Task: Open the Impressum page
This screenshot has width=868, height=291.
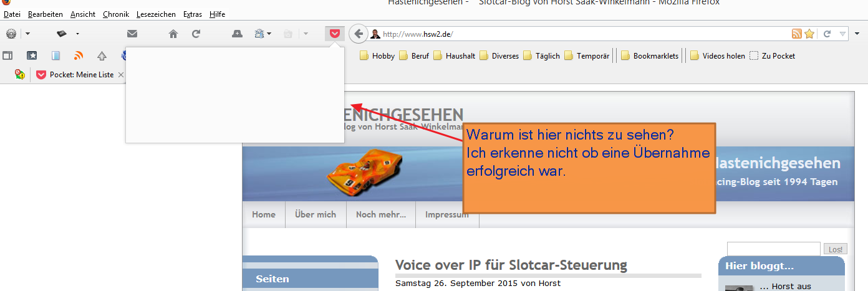Action: pyautogui.click(x=447, y=214)
